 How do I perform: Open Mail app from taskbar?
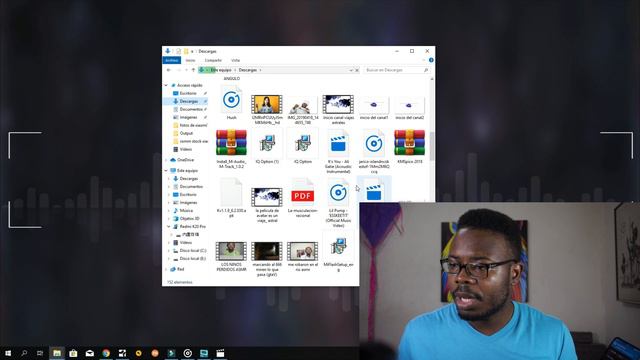89,353
